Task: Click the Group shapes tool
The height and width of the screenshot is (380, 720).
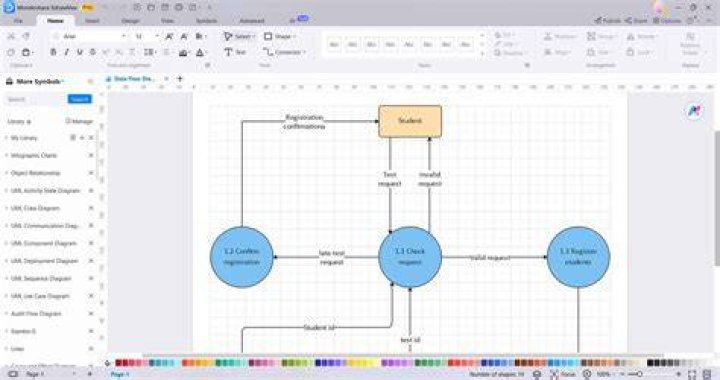Action: coord(601,37)
